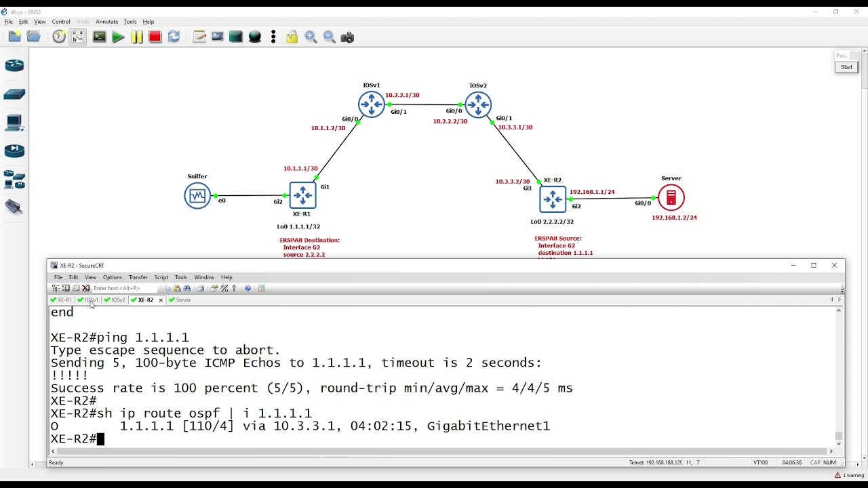The image size is (868, 488).
Task: Open the Control menu in GNS3
Action: [x=61, y=22]
